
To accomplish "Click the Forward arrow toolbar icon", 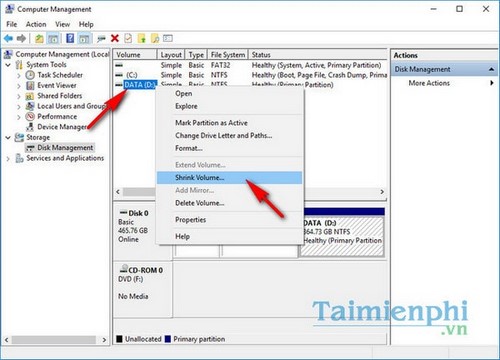I will 21,39.
